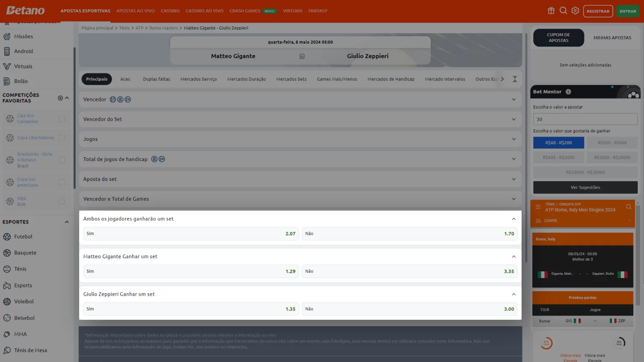
Task: Collapse the Esportes sidebar section
Action: click(x=67, y=222)
